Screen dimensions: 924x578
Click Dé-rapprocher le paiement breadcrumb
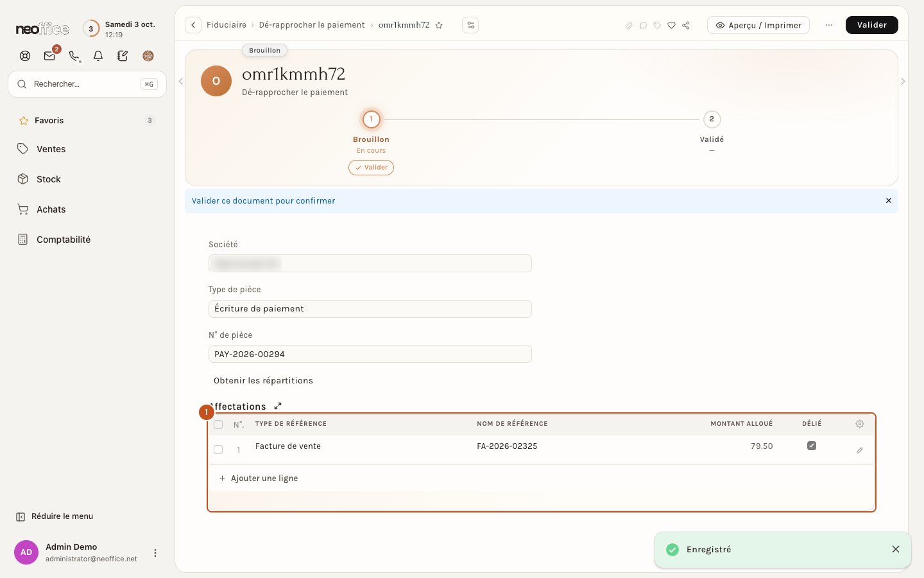click(x=312, y=25)
